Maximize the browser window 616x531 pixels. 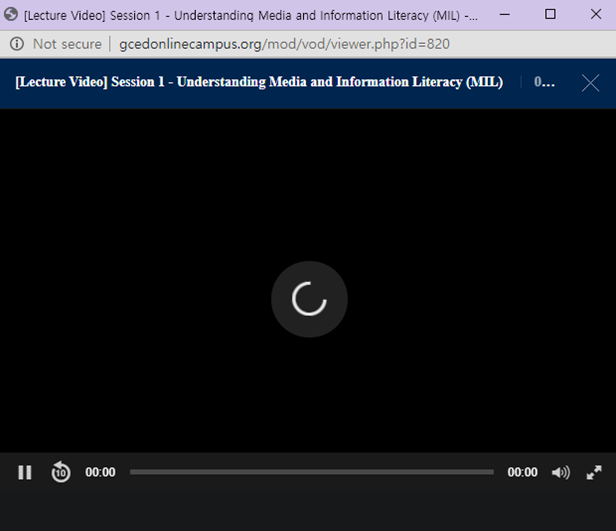[x=550, y=15]
